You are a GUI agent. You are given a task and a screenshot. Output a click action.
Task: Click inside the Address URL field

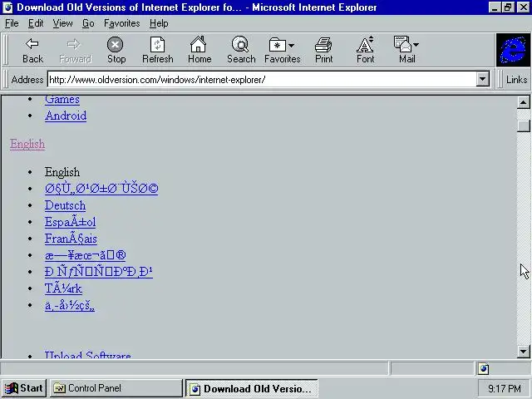[x=261, y=80]
